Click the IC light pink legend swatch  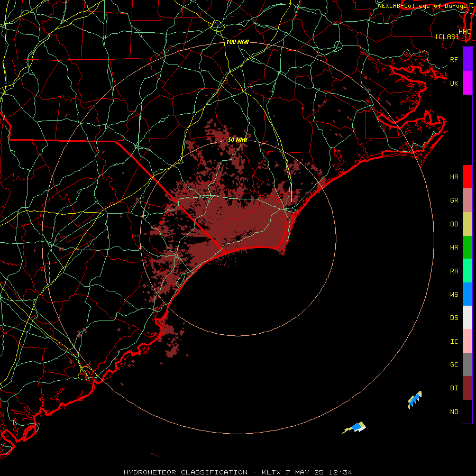(467, 341)
